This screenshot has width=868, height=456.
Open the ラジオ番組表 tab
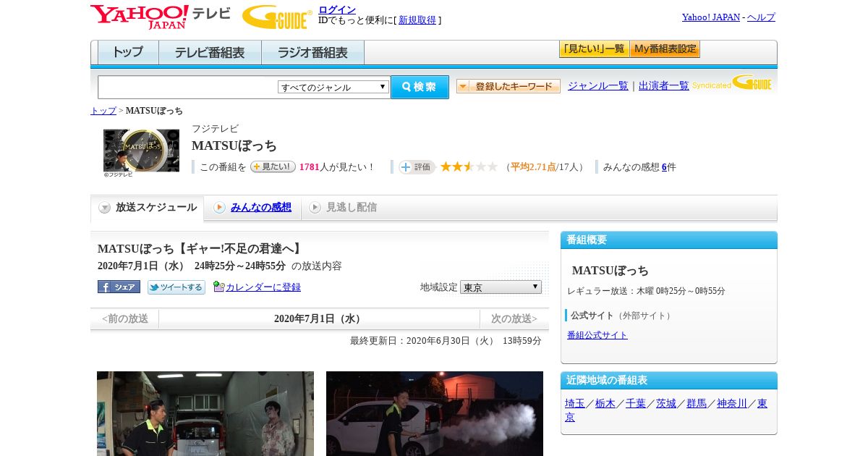[x=313, y=53]
